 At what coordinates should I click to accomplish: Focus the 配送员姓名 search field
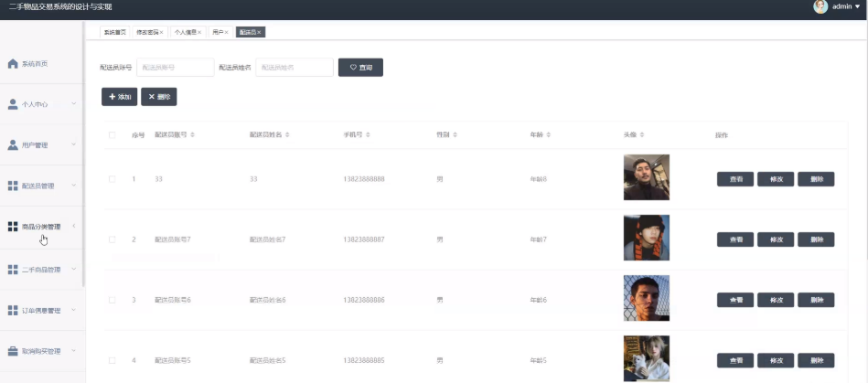point(295,68)
